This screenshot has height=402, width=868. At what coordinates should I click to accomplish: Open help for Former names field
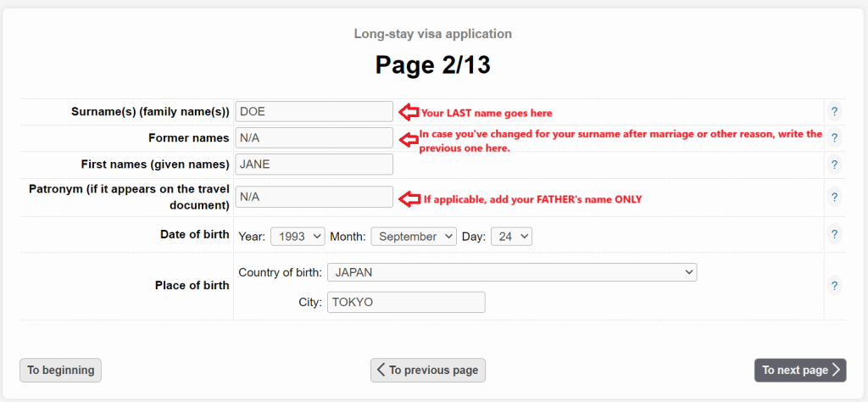[x=834, y=137]
